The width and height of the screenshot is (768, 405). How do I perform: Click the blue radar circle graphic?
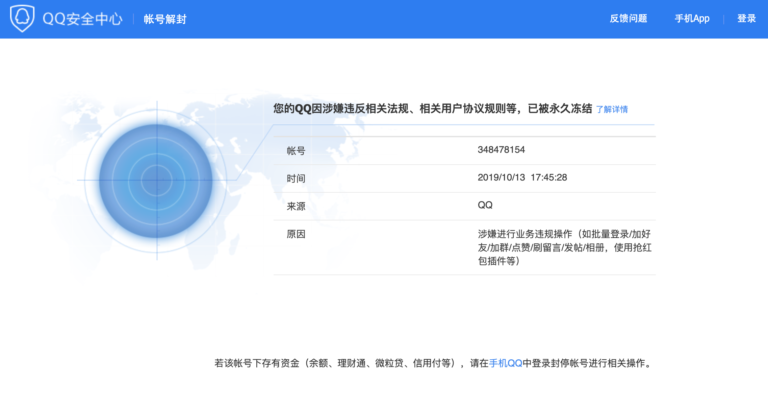pos(156,180)
